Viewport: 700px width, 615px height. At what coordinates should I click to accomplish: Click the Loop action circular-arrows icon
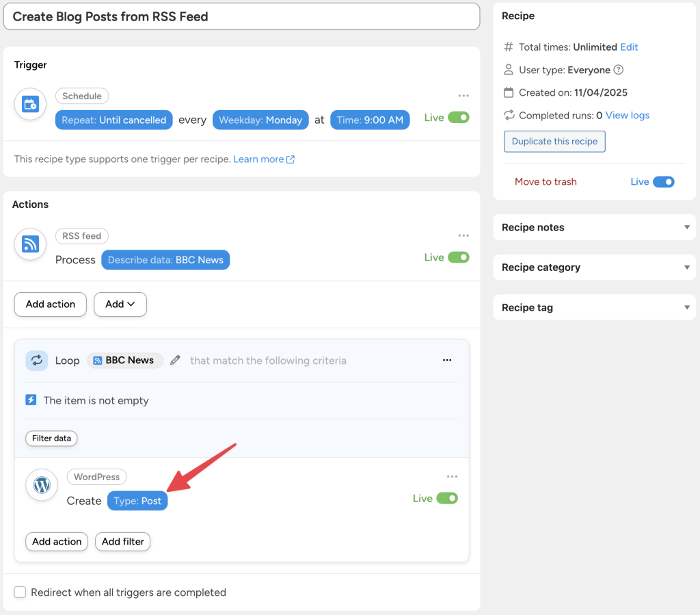click(36, 361)
